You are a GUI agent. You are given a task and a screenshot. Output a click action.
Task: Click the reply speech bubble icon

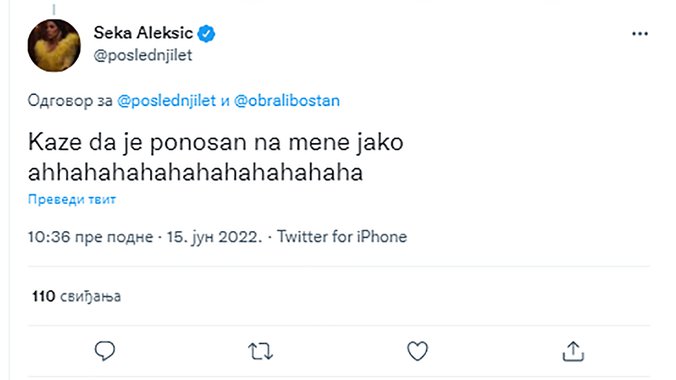coord(105,351)
